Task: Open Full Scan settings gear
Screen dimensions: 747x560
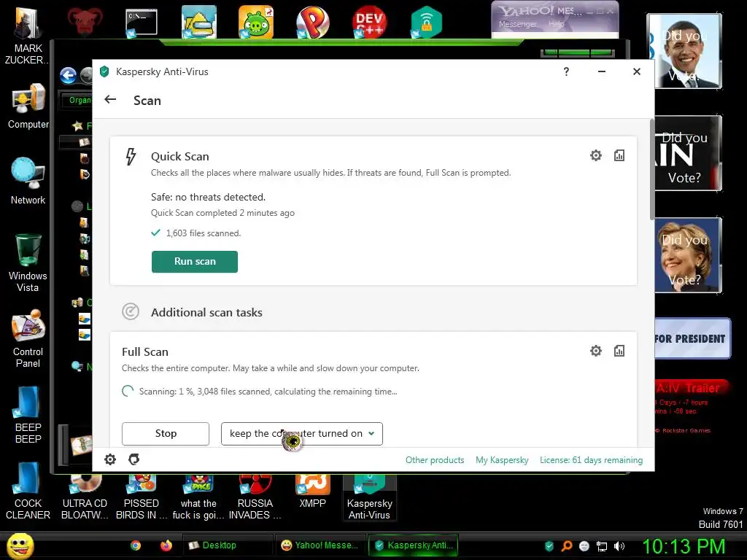Action: pos(595,351)
